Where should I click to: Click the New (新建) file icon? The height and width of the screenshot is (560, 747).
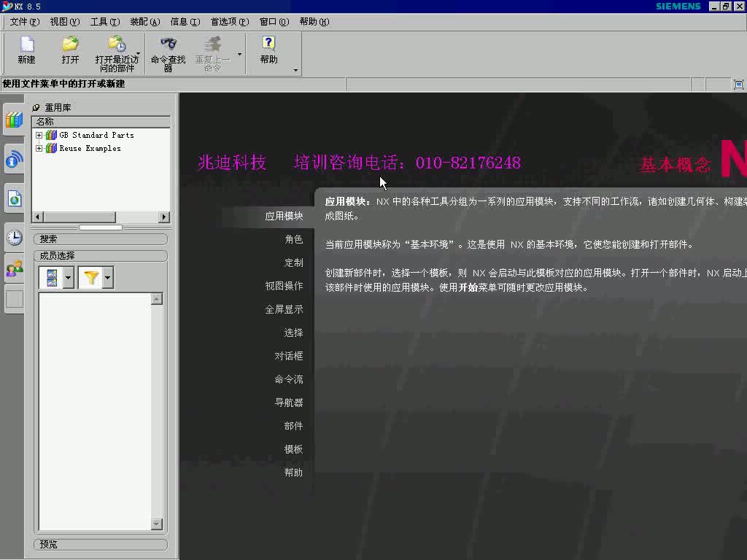[x=27, y=44]
